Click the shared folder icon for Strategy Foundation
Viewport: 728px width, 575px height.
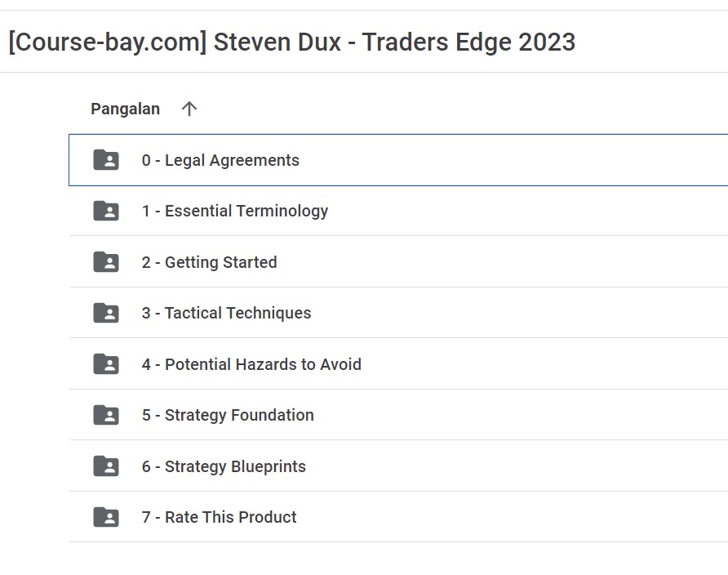pyautogui.click(x=106, y=415)
